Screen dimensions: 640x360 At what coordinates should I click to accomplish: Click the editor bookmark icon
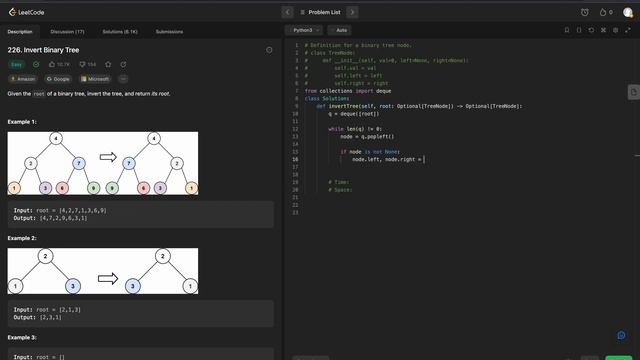(567, 30)
